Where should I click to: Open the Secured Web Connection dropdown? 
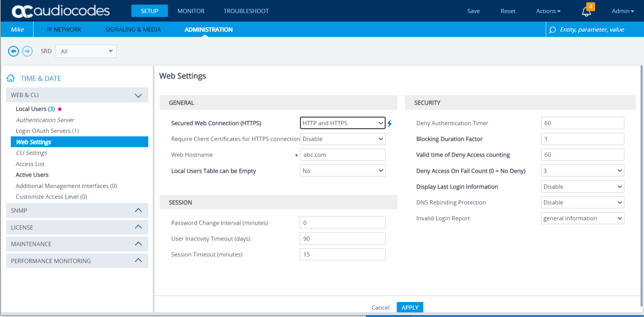pyautogui.click(x=342, y=123)
